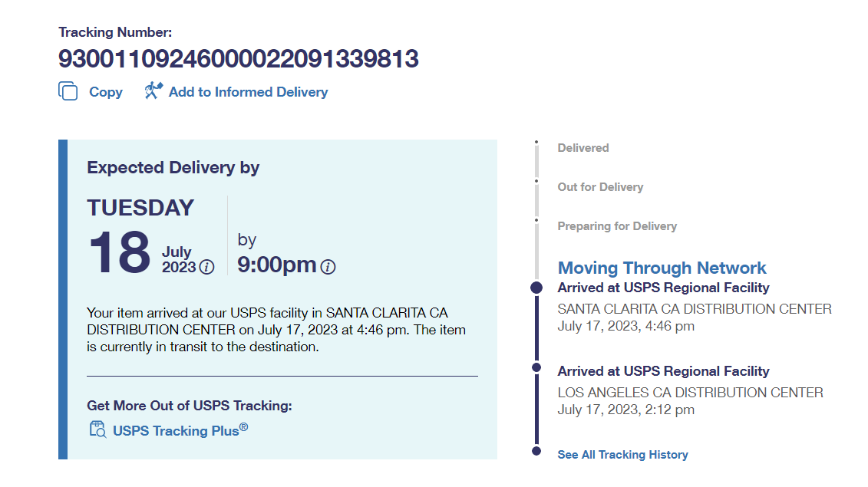This screenshot has width=868, height=487.
Task: Expand See All Tracking History
Action: click(x=622, y=455)
